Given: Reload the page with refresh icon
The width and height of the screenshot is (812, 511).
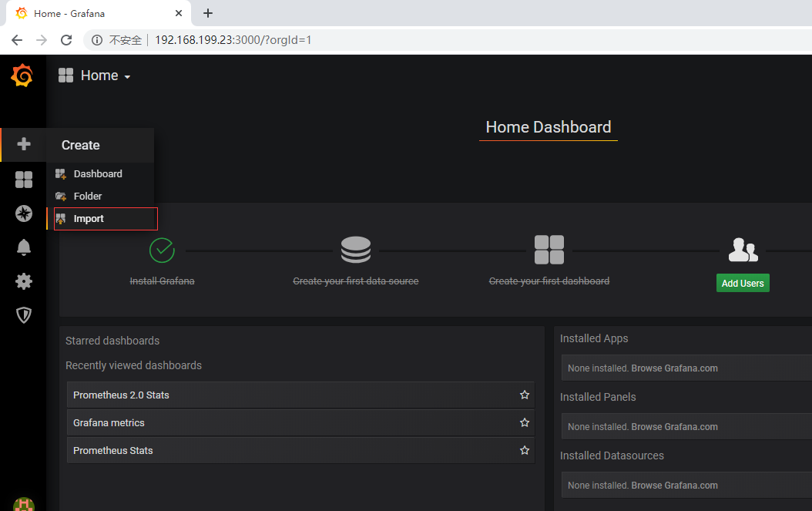Looking at the screenshot, I should click(66, 40).
